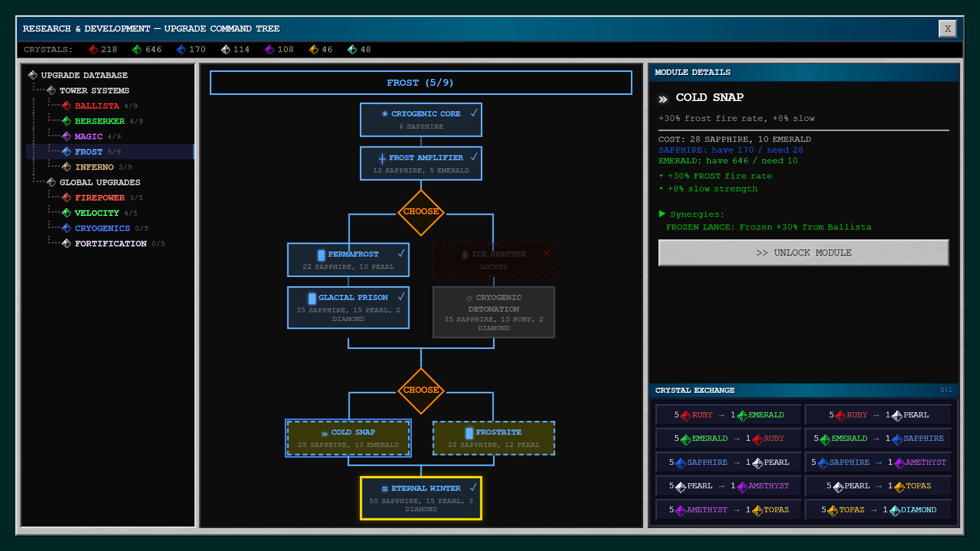The image size is (980, 551).
Task: Click the ruby crystal counter icon
Action: coord(93,49)
